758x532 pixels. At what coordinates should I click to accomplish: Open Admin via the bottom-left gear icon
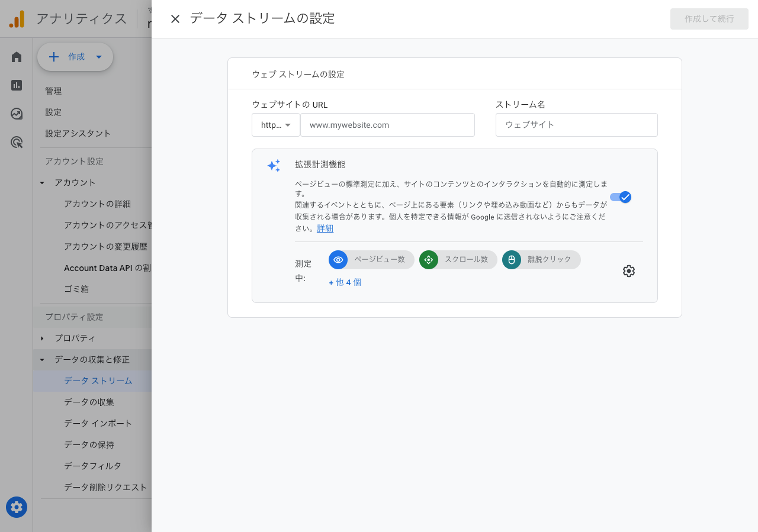(16, 507)
